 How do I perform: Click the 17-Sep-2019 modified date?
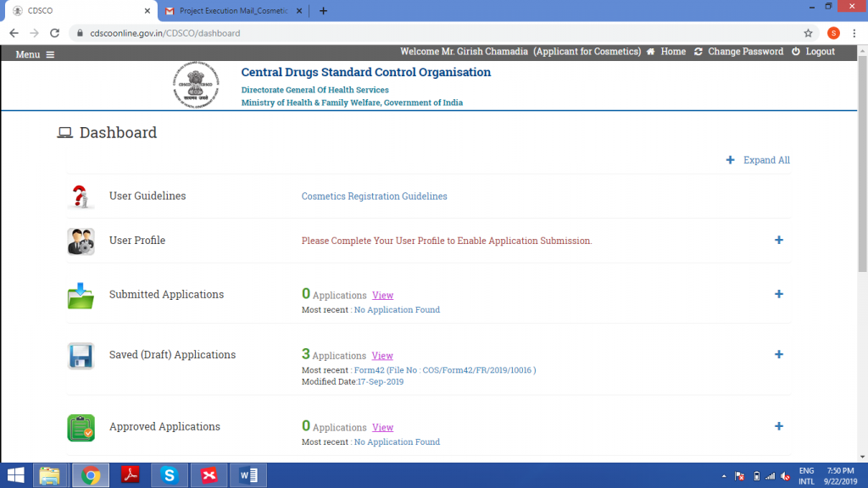[x=381, y=382]
